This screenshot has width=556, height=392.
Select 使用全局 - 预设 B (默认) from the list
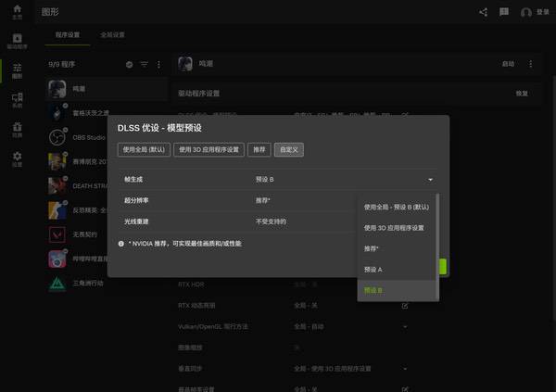[396, 208]
